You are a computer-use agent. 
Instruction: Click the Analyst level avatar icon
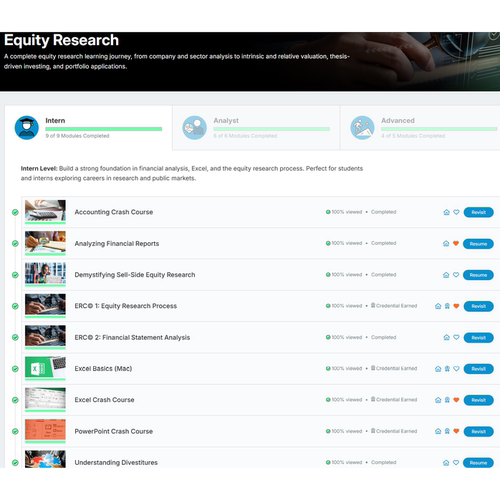[x=195, y=128]
